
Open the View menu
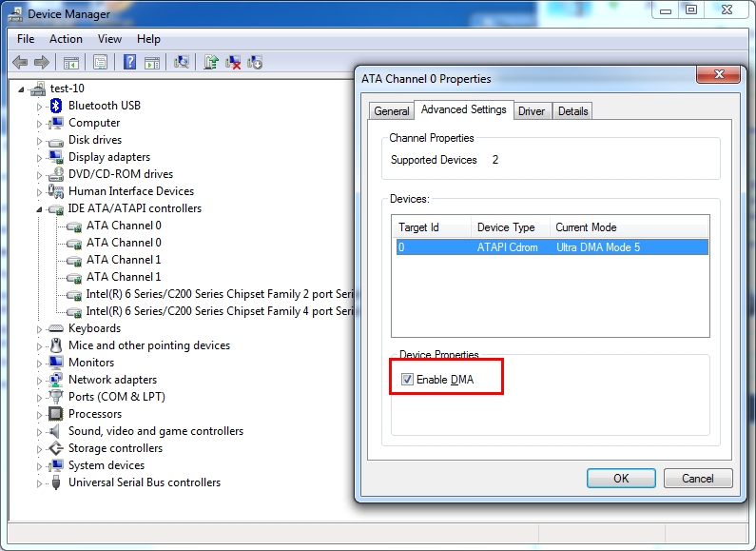click(109, 39)
